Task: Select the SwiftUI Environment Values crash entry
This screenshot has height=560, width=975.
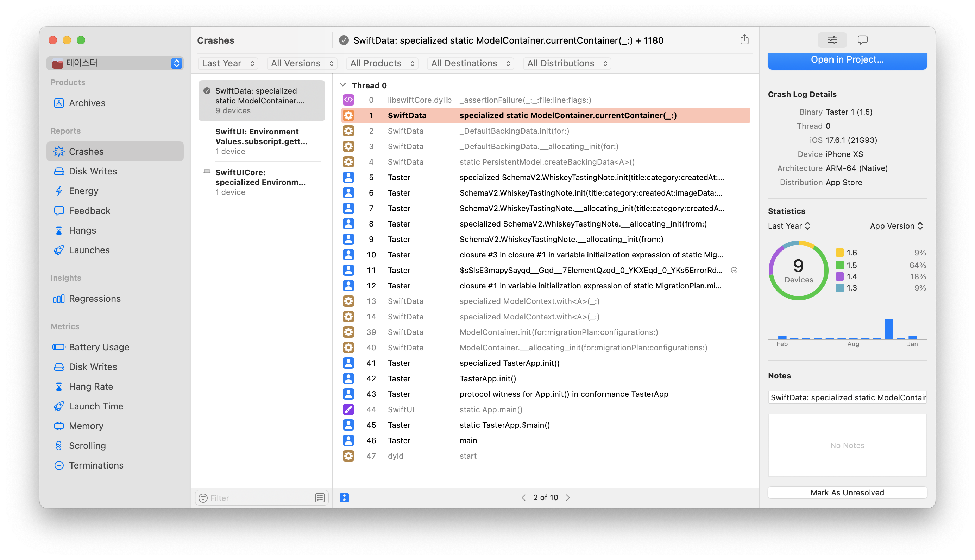Action: tap(262, 141)
